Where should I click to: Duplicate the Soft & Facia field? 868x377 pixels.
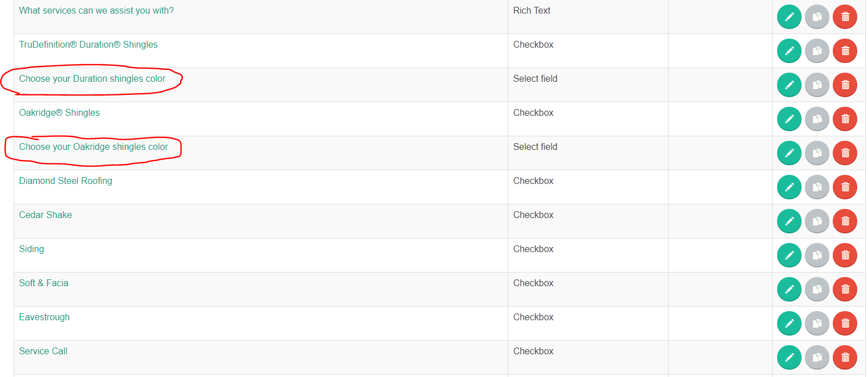817,290
